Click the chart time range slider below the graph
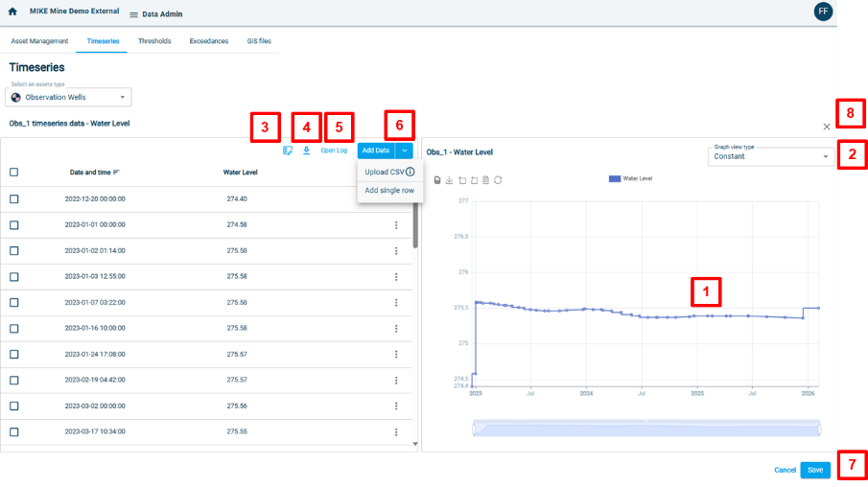This screenshot has height=487, width=868. [x=645, y=429]
